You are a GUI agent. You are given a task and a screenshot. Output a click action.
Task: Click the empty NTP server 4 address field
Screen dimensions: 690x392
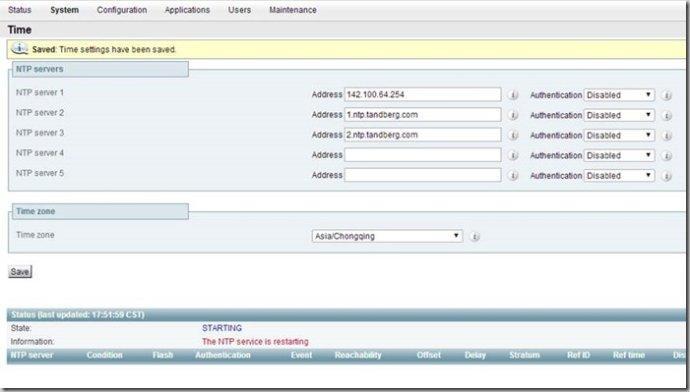422,155
